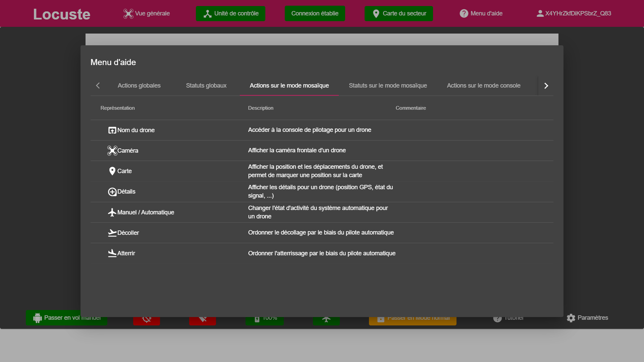The height and width of the screenshot is (362, 644).
Task: Click the Paramètres gear icon
Action: (x=571, y=318)
